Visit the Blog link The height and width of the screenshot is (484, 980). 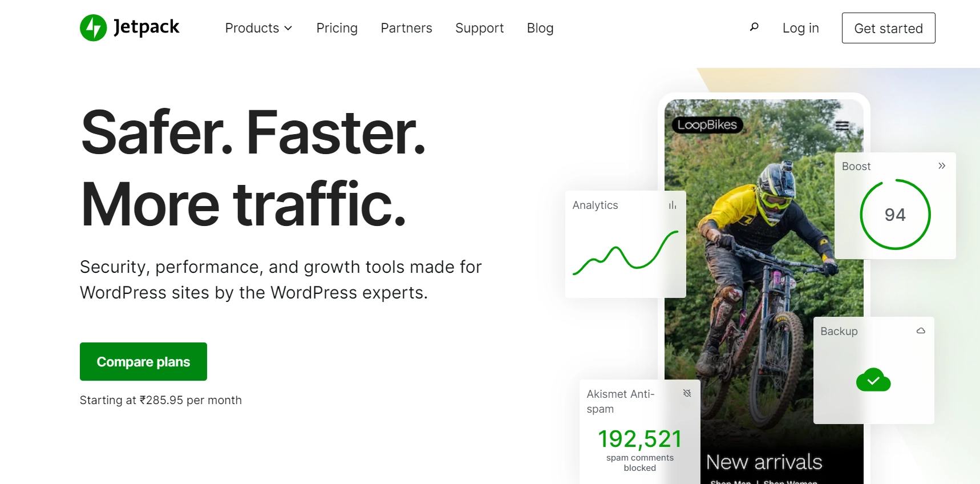540,28
